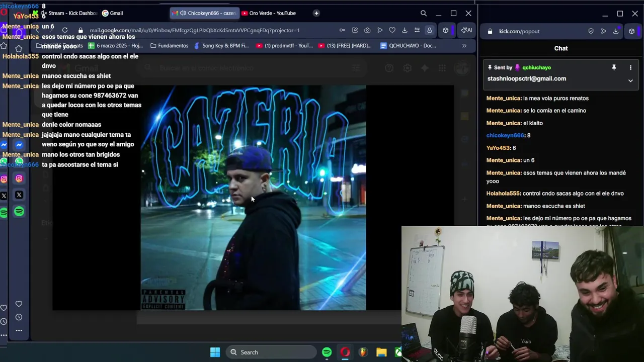Click the send arrow icon in Kick window
Screen dimensions: 644x362
[603, 31]
